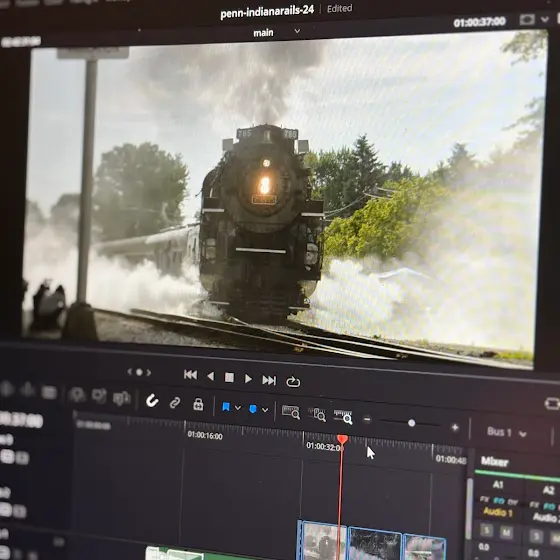The image size is (560, 560).
Task: Solo the Audio 1 channel
Action: point(486,530)
